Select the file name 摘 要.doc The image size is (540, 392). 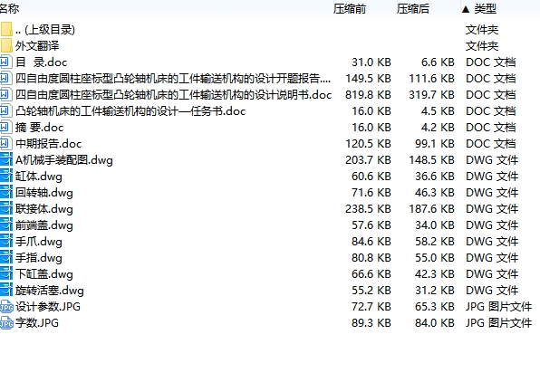pos(40,128)
